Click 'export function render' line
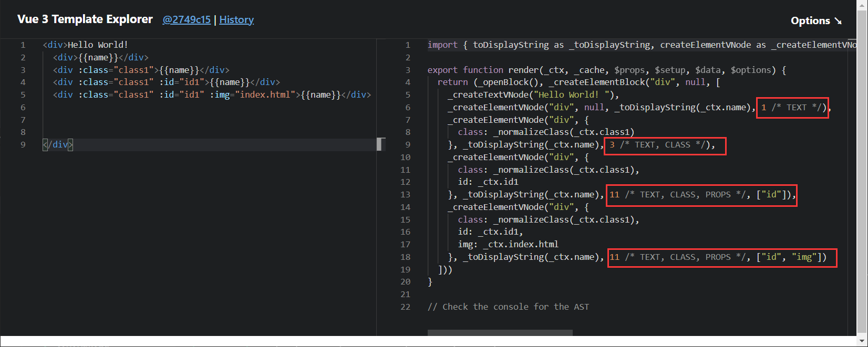 [607, 70]
